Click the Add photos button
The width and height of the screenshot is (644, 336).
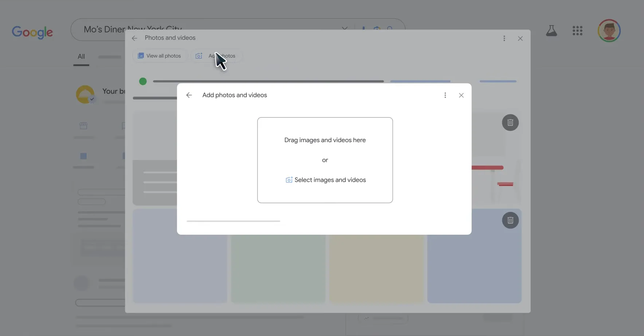[x=217, y=56]
